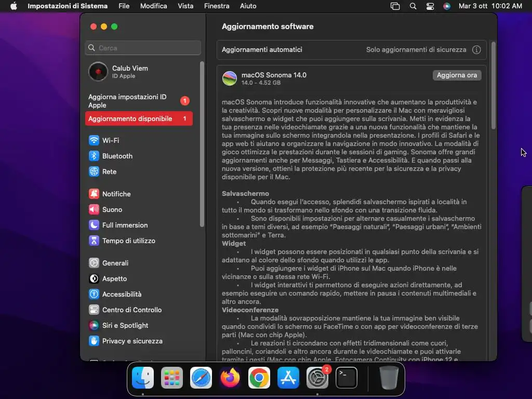This screenshot has width=532, height=399.
Task: Open the Aiuto menu
Action: [x=248, y=6]
